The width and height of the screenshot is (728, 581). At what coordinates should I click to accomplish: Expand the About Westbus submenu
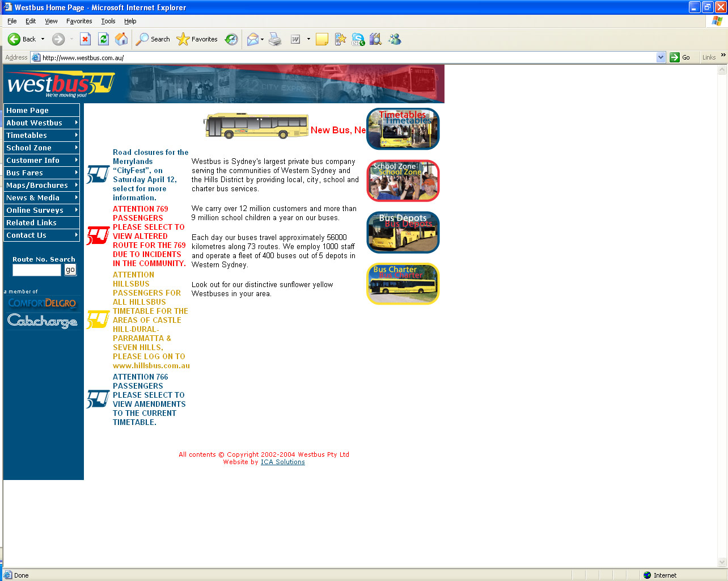[x=77, y=123]
